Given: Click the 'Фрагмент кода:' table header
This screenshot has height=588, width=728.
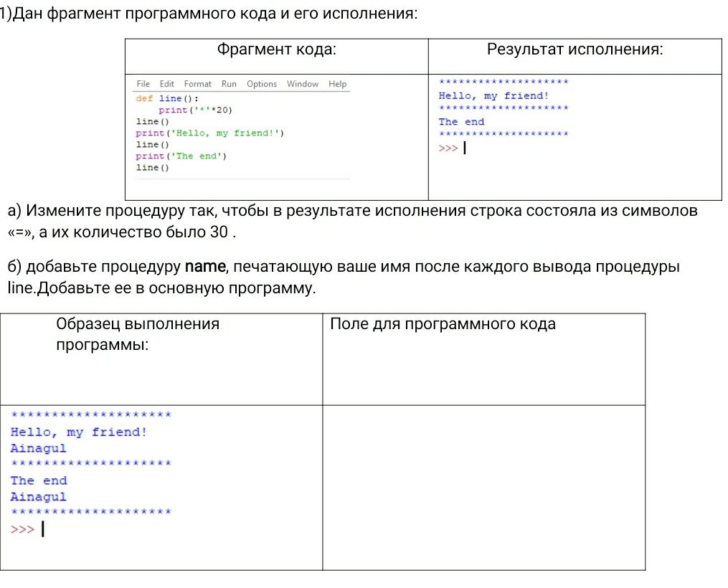Looking at the screenshot, I should [x=277, y=49].
